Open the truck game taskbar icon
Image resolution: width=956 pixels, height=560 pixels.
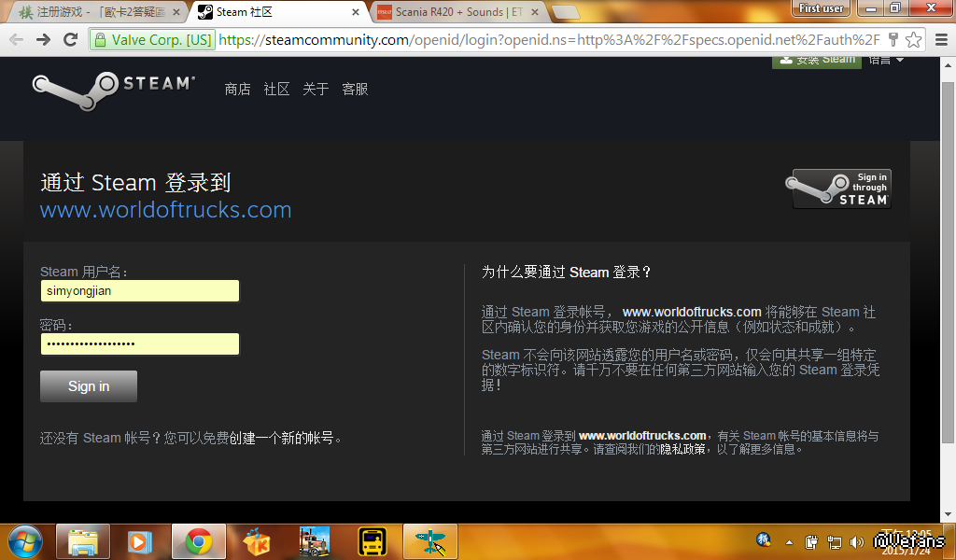(315, 541)
